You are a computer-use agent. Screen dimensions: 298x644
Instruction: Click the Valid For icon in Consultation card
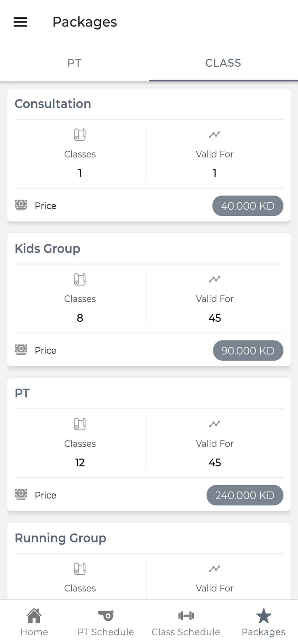(214, 135)
